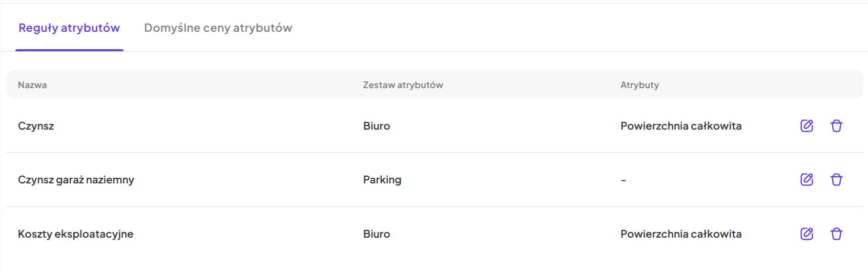Click Biuro in the Czynsz row
This screenshot has width=868, height=273.
pyautogui.click(x=377, y=126)
